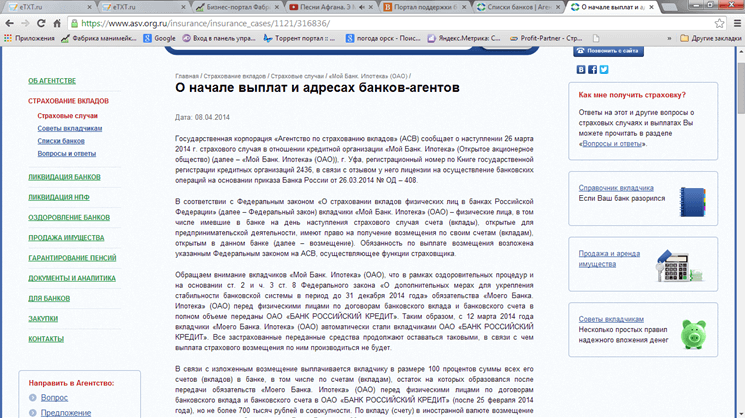This screenshot has width=745, height=418.
Task: Open the Яндекс.Метрика bookmark
Action: click(x=464, y=38)
